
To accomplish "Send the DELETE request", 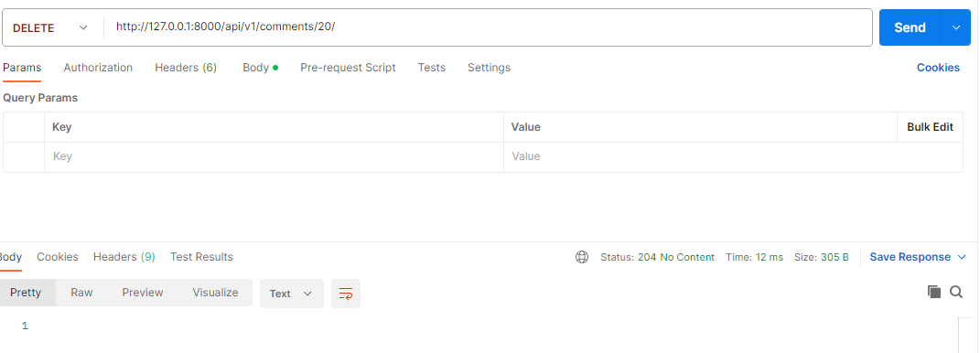I will click(x=910, y=27).
